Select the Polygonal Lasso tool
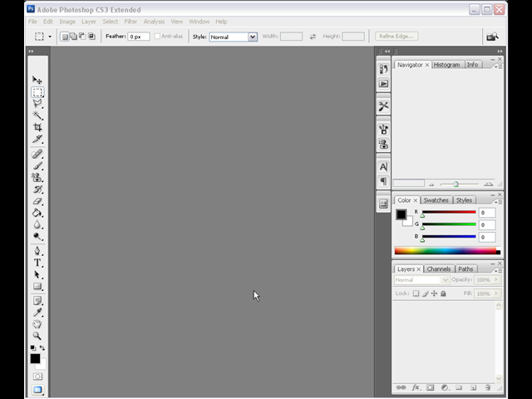The width and height of the screenshot is (532, 399). (x=37, y=103)
